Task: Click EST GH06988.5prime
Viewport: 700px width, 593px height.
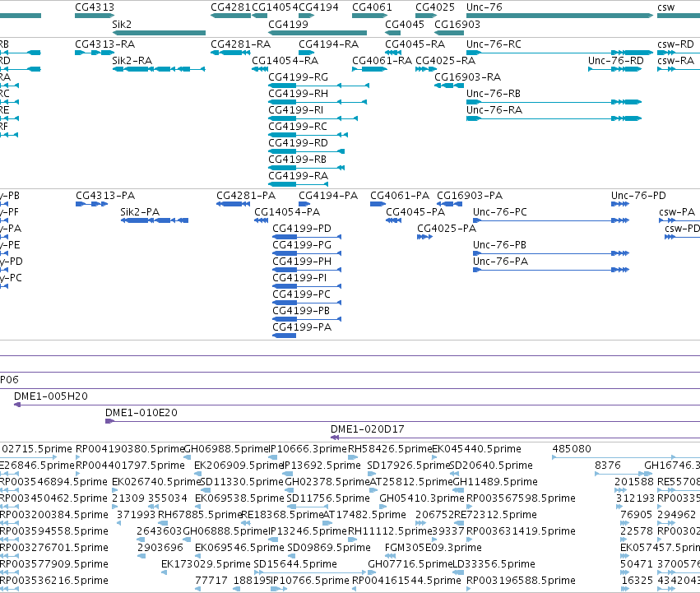Action: 226,449
